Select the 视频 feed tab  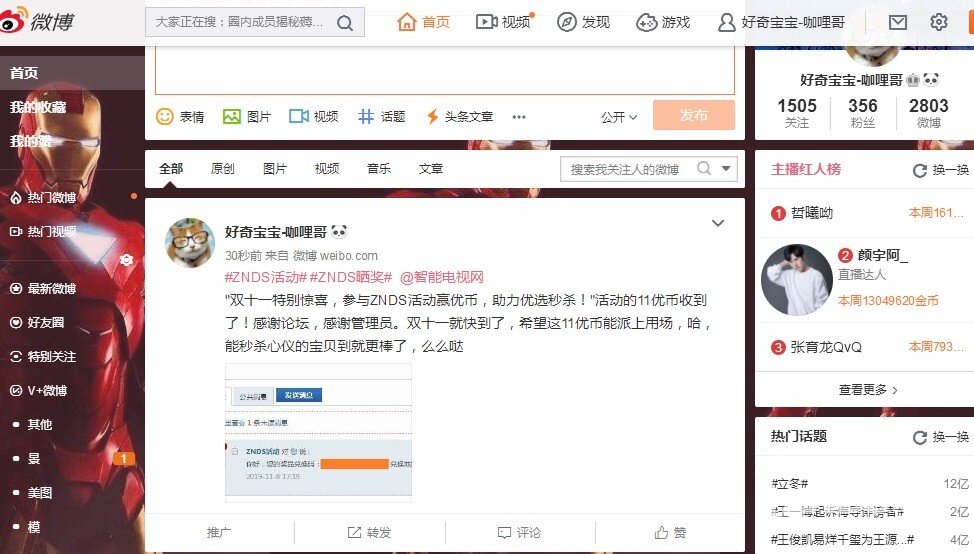327,168
